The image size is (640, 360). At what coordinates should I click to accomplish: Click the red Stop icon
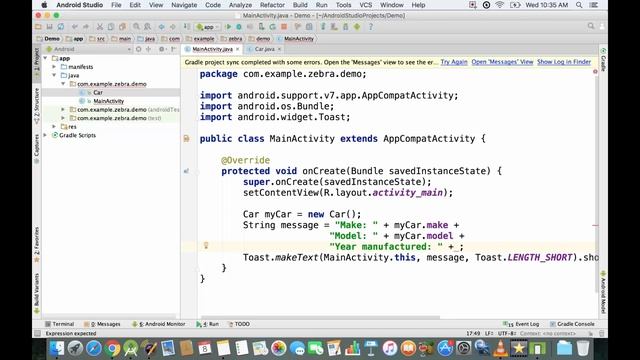pos(284,27)
